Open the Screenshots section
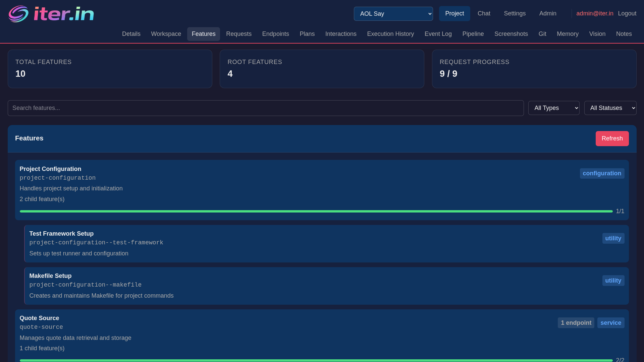 coord(511,34)
